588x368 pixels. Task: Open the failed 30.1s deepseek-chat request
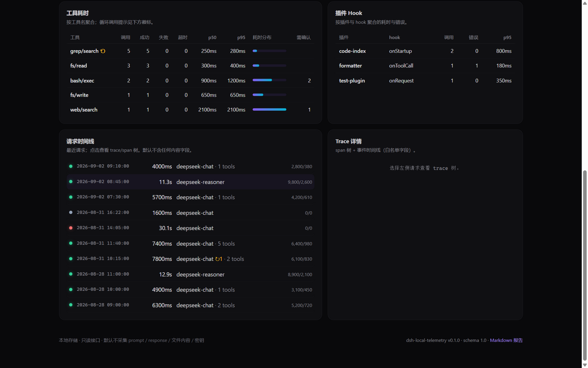pos(190,228)
